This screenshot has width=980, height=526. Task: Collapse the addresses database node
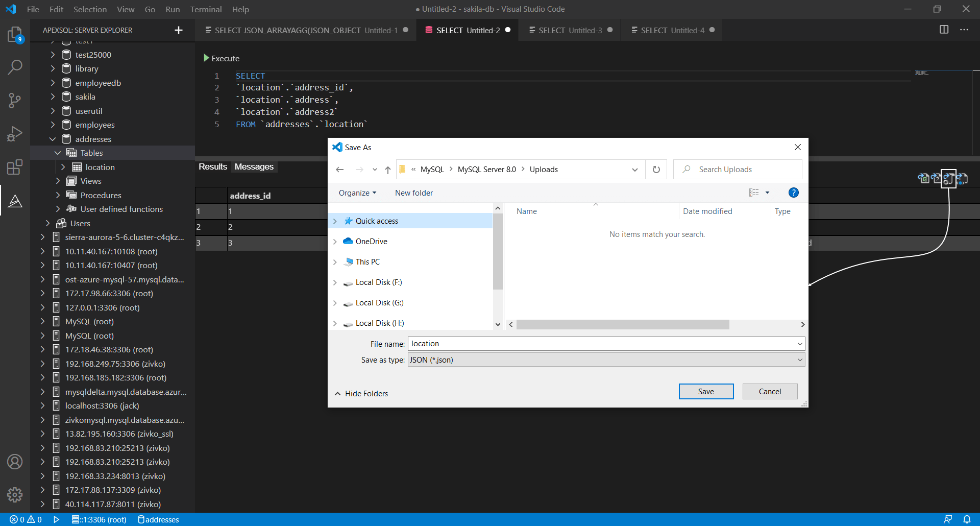coord(53,139)
